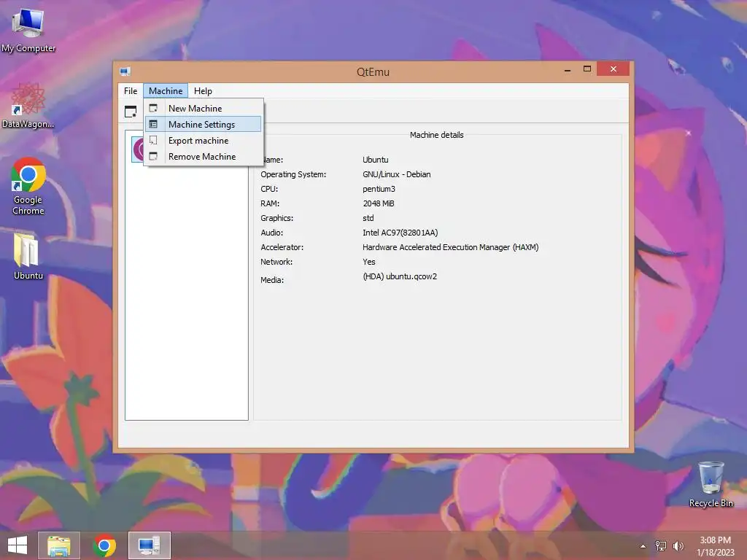Click the taskbar clock showing 3:08 PM
Screen dimensions: 747x560
click(715, 546)
